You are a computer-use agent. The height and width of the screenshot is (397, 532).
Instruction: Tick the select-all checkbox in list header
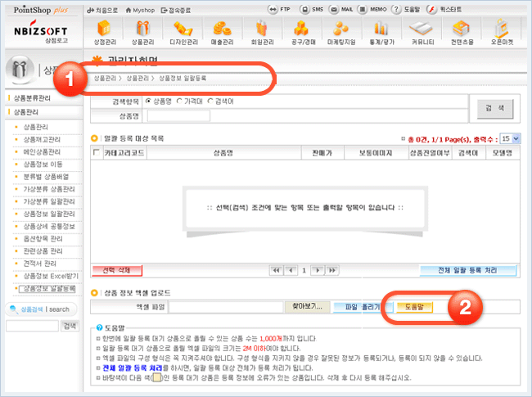coord(98,152)
